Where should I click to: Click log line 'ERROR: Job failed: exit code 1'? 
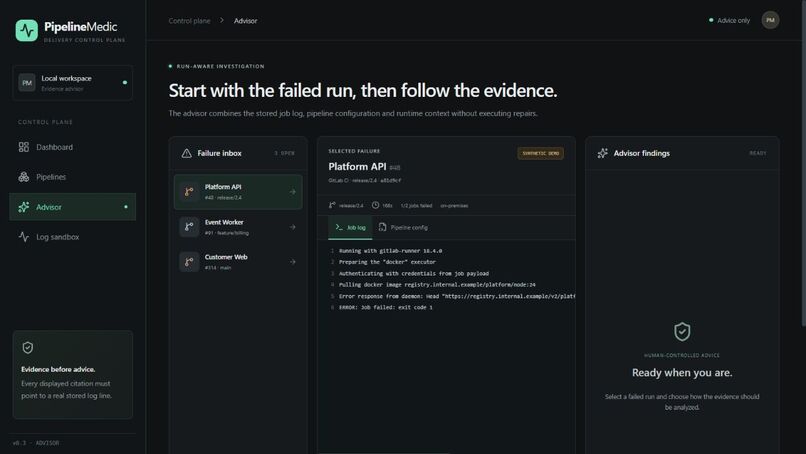coord(386,307)
